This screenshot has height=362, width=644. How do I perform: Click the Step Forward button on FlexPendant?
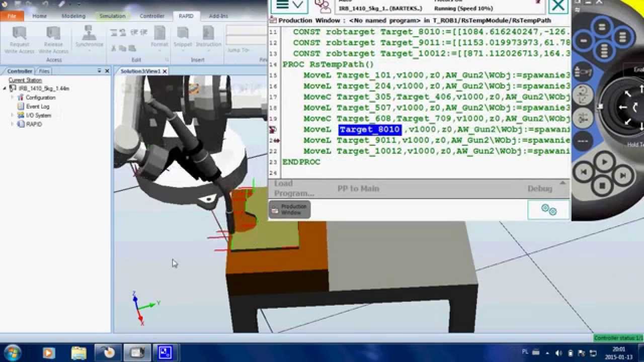622,175
